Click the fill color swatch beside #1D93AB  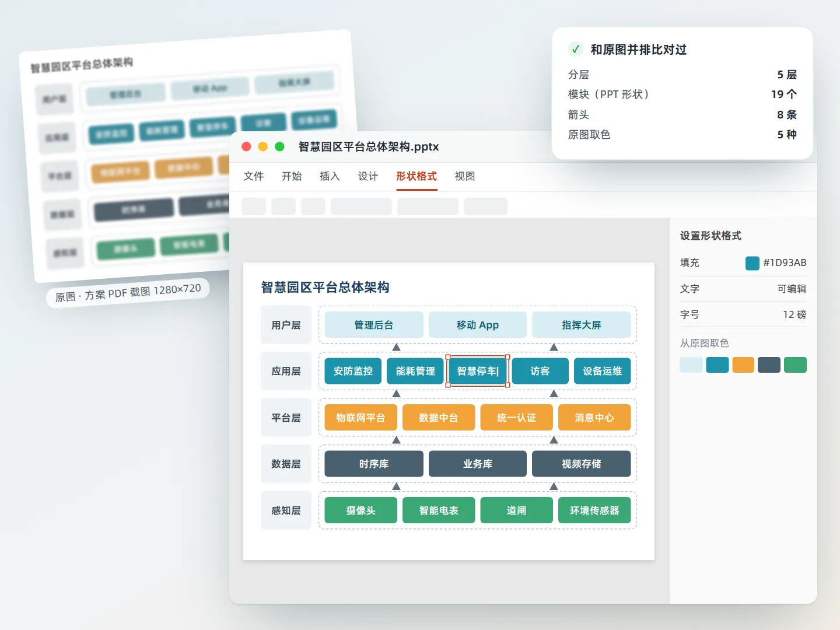[x=752, y=263]
